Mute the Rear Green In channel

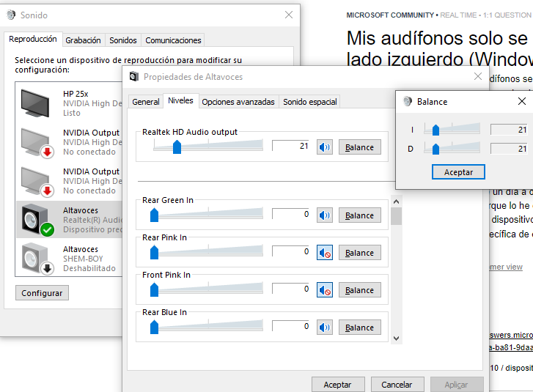click(325, 215)
